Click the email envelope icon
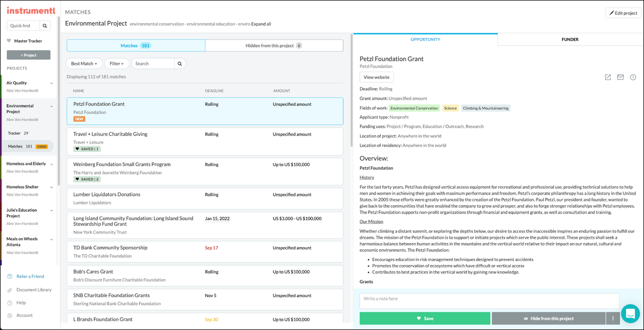Viewport: 644px width, 330px height. click(620, 77)
